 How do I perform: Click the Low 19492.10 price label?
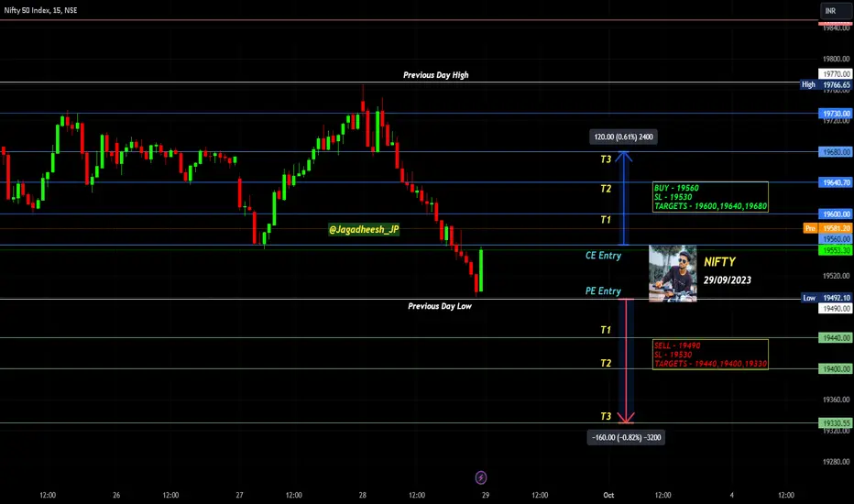pos(827,298)
